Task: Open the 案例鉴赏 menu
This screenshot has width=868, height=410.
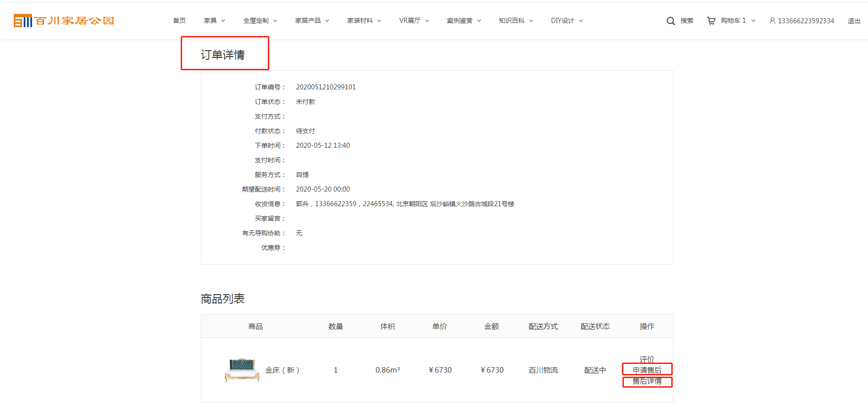Action: tap(464, 21)
